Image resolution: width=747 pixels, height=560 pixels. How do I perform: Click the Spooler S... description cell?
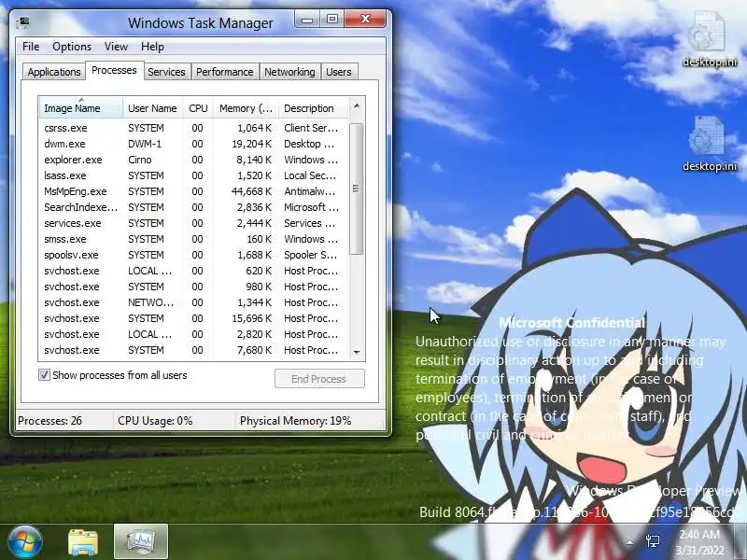(310, 255)
